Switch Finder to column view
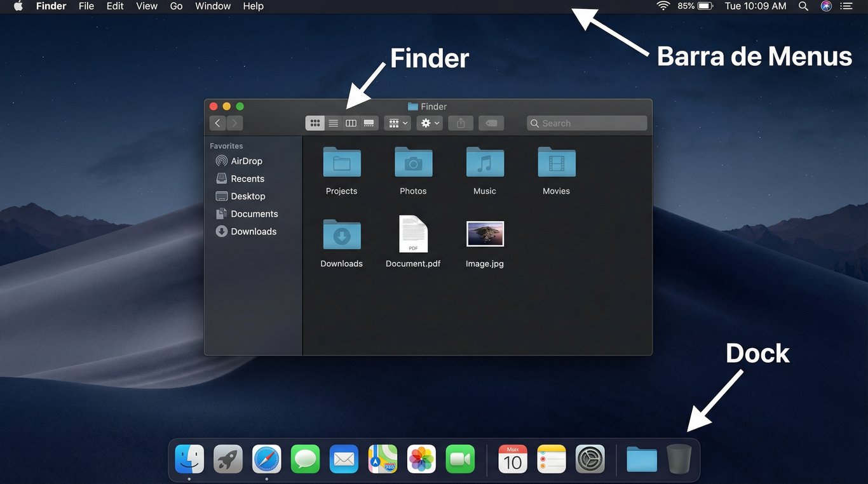 point(351,123)
